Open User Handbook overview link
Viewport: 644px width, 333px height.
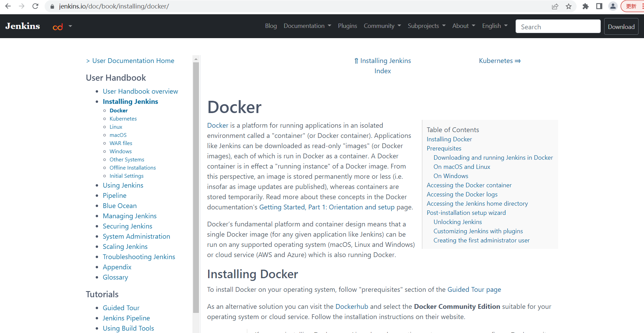(x=140, y=91)
